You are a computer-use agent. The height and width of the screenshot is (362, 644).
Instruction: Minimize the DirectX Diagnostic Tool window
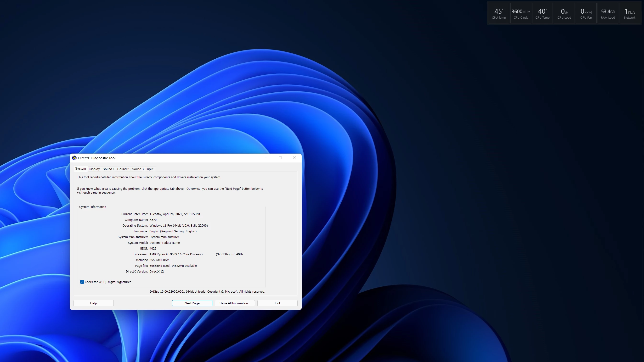click(266, 158)
